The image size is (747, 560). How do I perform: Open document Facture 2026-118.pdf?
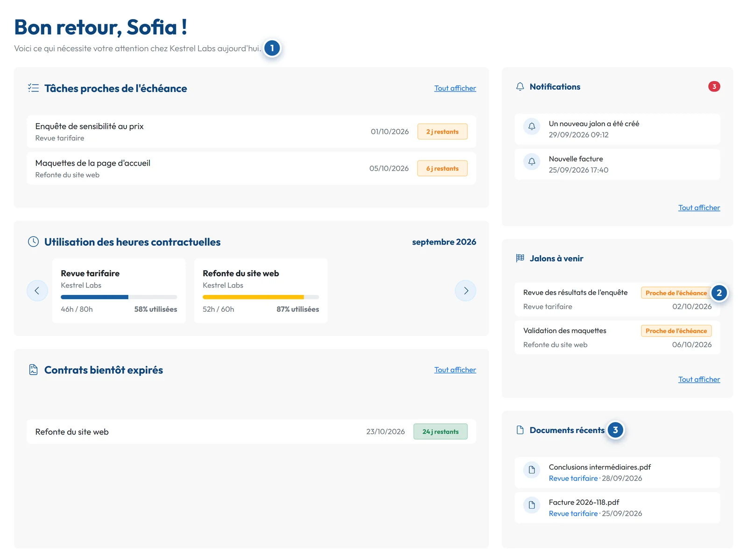point(617,508)
